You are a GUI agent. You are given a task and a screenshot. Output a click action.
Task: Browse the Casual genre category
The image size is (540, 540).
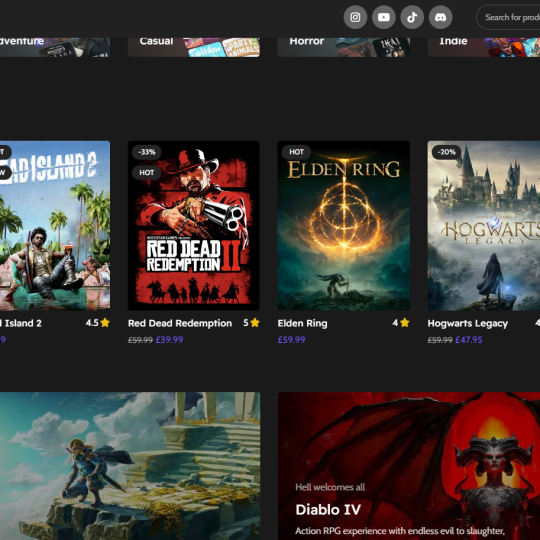pyautogui.click(x=194, y=47)
